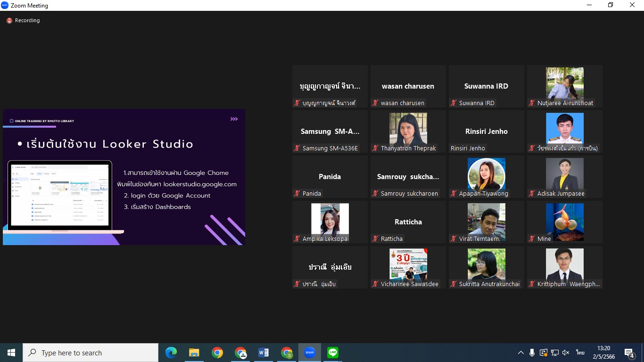644x362 pixels.
Task: Click muted mic icon beside Nutjaree A-runchoat
Action: [x=532, y=103]
